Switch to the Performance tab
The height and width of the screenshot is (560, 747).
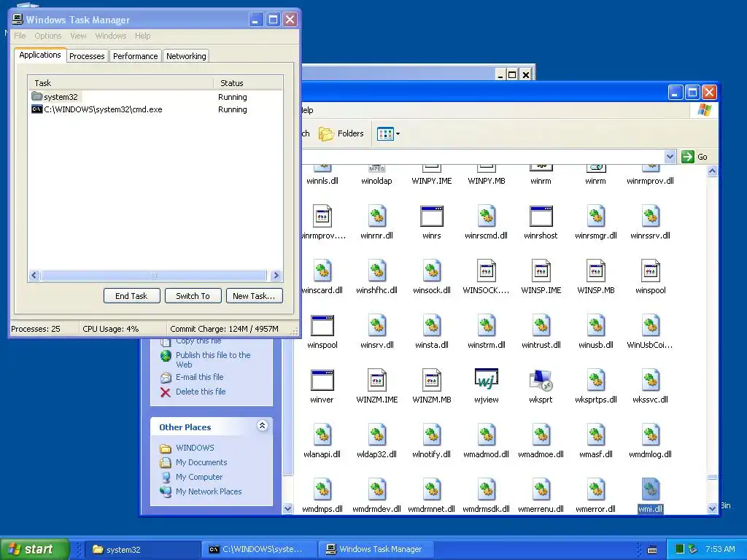(x=135, y=56)
